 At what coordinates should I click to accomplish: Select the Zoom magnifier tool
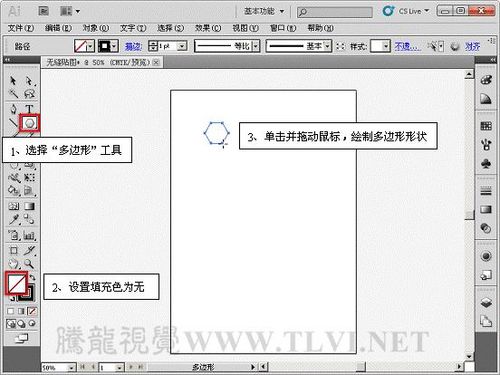pos(29,264)
